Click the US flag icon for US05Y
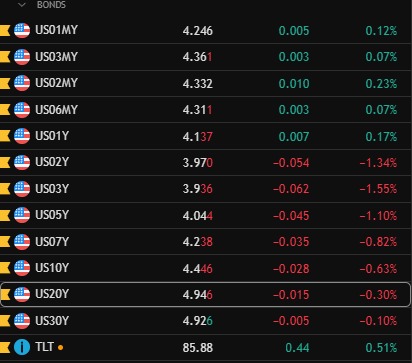The image size is (412, 363). point(22,215)
